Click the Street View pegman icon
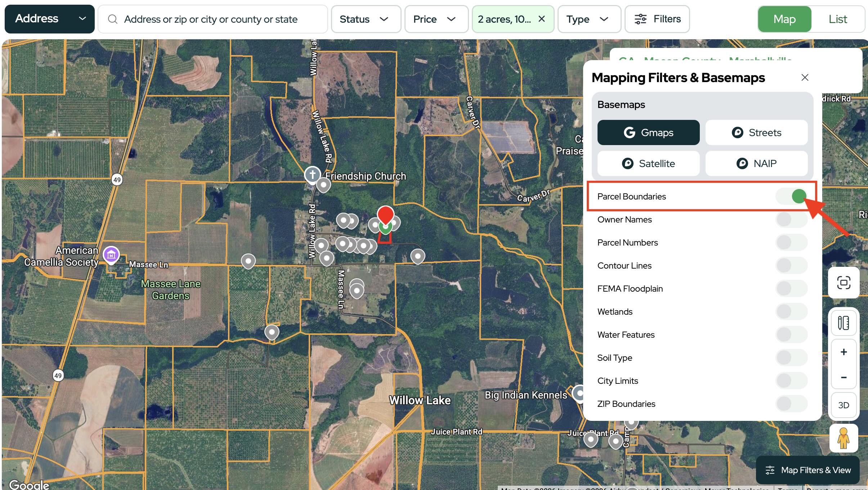The image size is (868, 490). pos(843,438)
